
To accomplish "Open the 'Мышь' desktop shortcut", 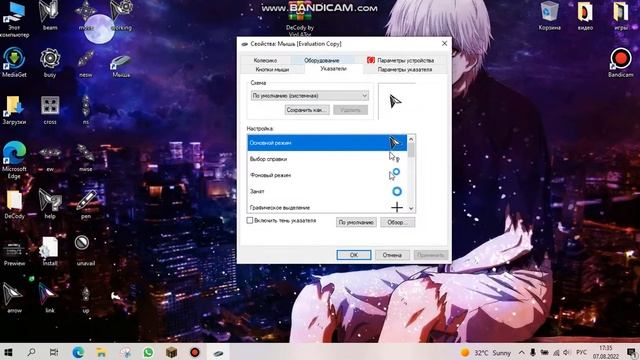I will pyautogui.click(x=121, y=64).
